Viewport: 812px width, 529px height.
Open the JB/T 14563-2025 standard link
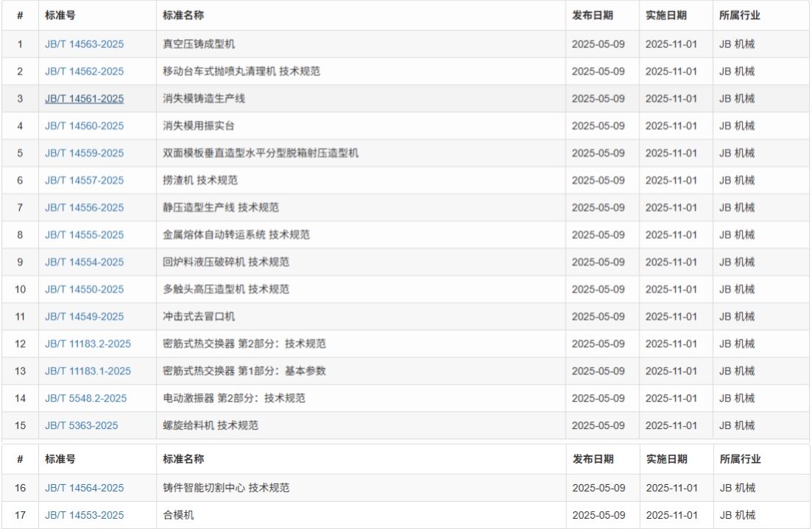coord(83,43)
